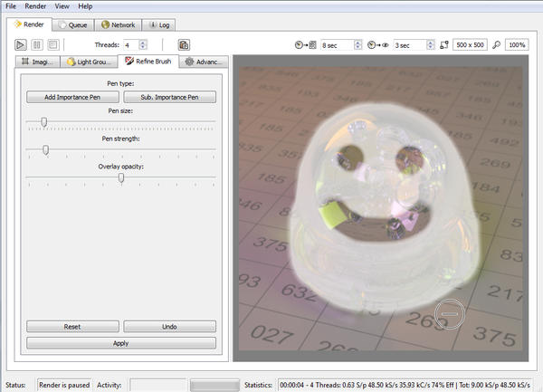The width and height of the screenshot is (543, 392).
Task: Stop the render with the stop icon
Action: tap(53, 44)
